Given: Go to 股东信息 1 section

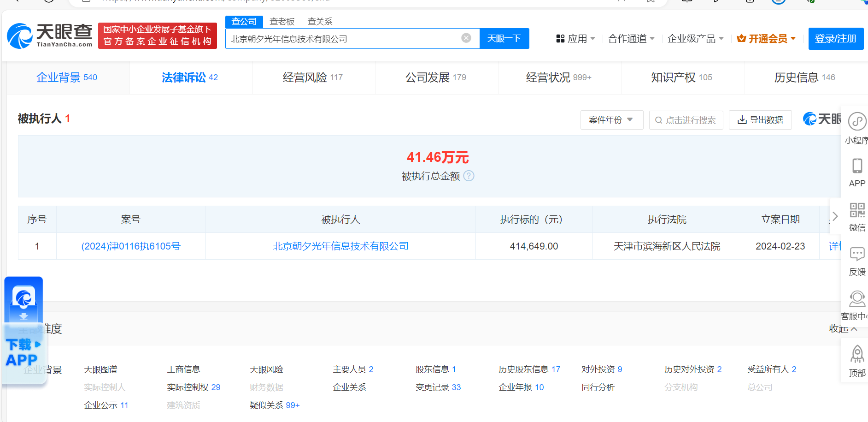Looking at the screenshot, I should point(436,369).
